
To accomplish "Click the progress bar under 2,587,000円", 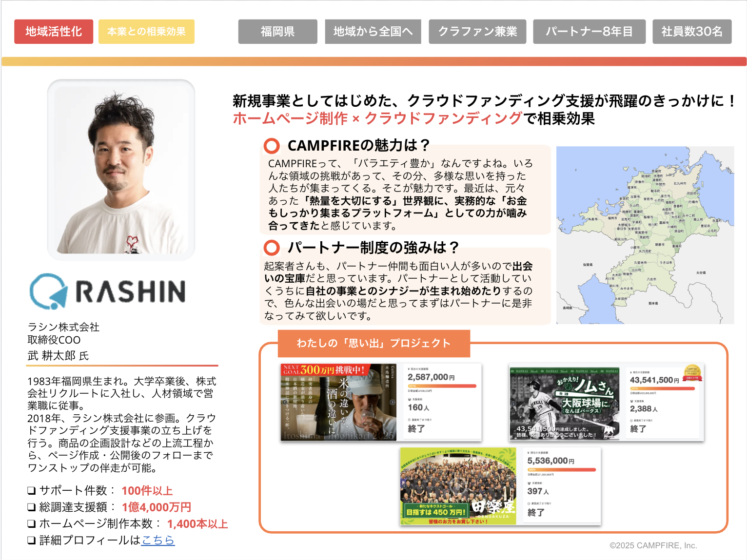I will (442, 386).
